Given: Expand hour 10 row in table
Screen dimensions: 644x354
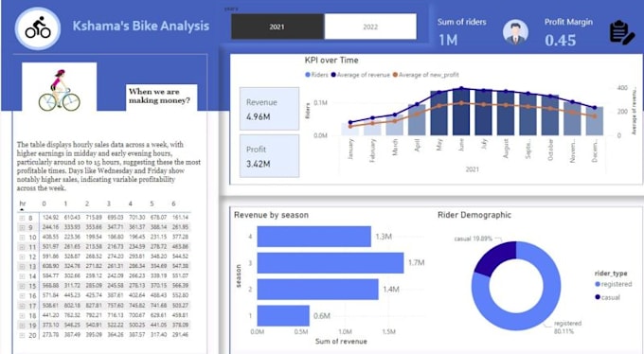Looking at the screenshot, I should (22, 238).
